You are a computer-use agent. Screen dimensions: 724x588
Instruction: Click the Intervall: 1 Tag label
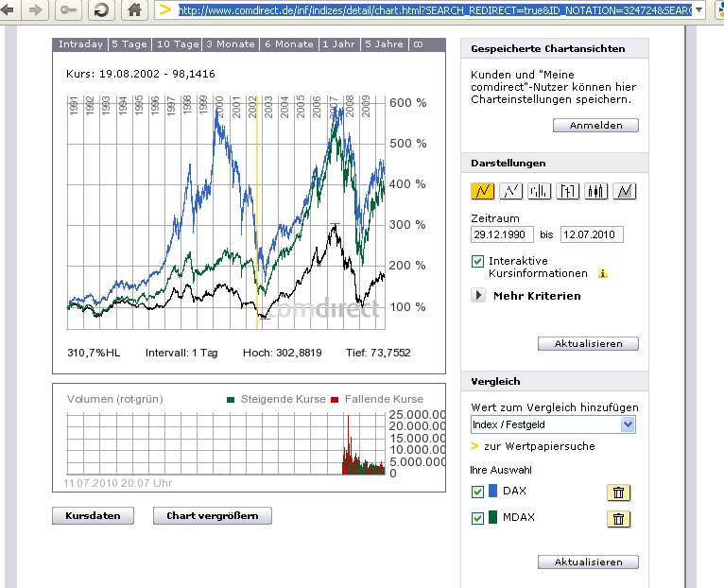(181, 353)
